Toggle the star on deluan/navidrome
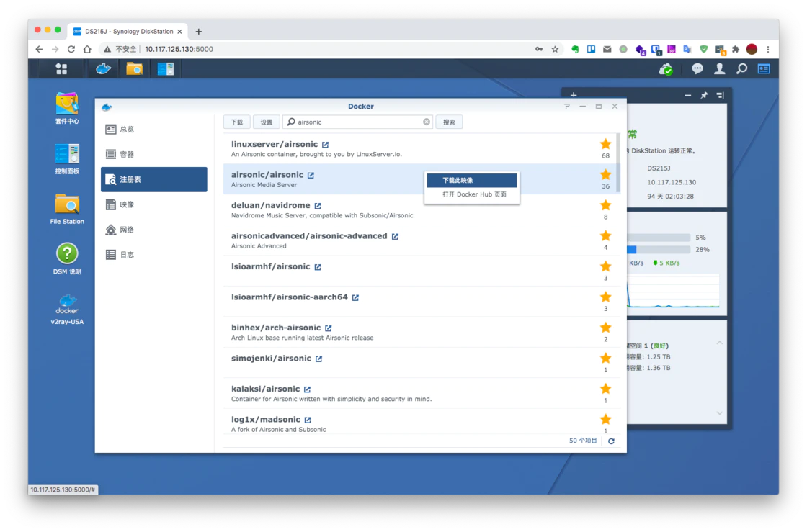807x532 pixels. click(605, 206)
